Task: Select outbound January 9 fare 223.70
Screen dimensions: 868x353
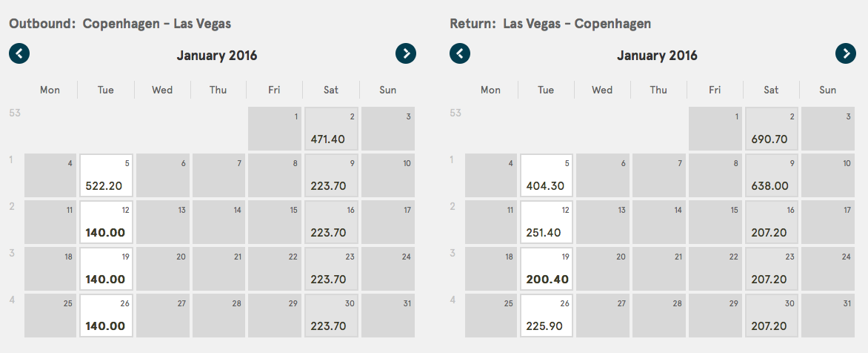Action: pos(332,176)
